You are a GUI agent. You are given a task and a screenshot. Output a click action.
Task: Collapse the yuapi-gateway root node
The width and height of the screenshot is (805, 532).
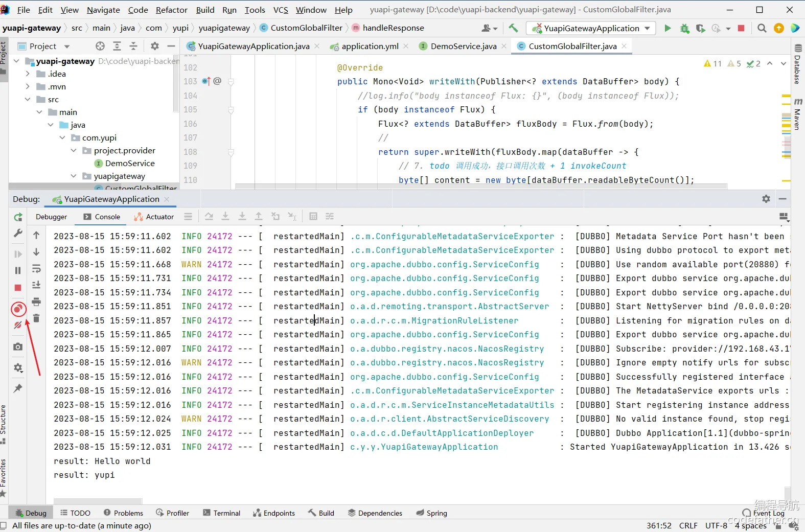tap(16, 61)
